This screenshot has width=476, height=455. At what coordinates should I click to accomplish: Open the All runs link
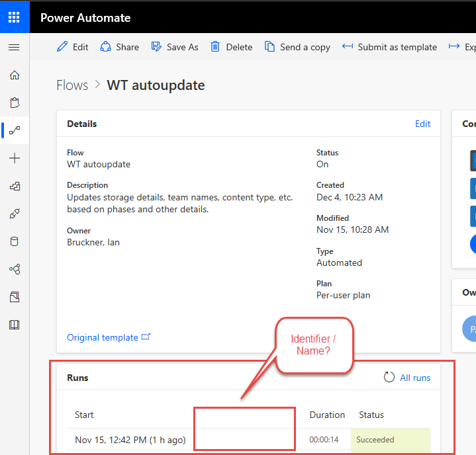pyautogui.click(x=415, y=378)
